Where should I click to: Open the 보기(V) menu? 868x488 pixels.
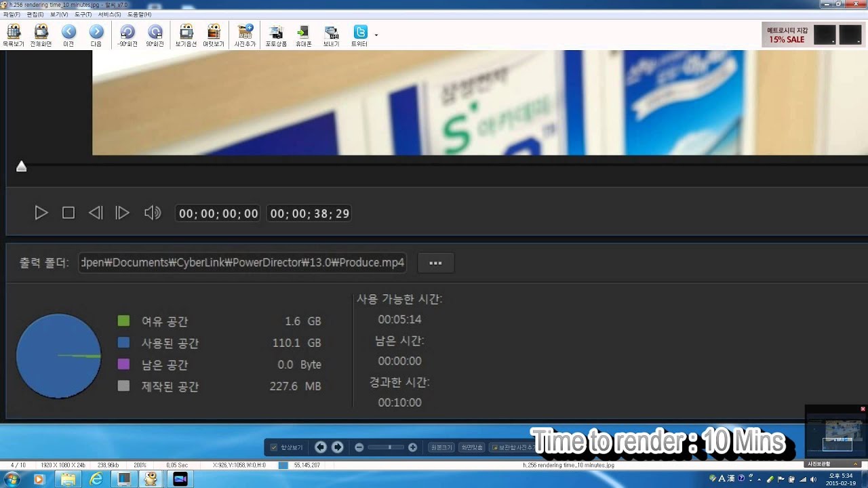point(59,14)
